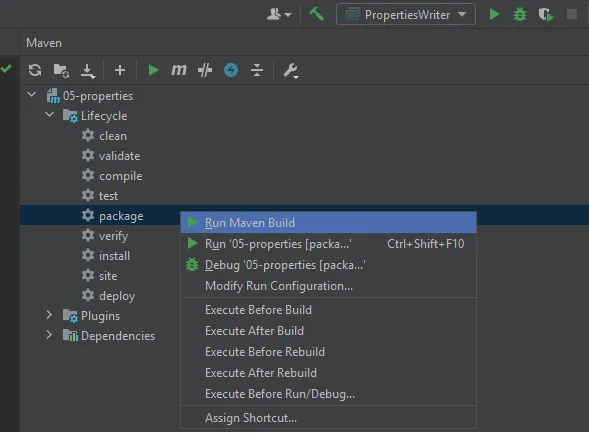Click the green Run button in top toolbar
The image size is (589, 441).
click(x=494, y=15)
